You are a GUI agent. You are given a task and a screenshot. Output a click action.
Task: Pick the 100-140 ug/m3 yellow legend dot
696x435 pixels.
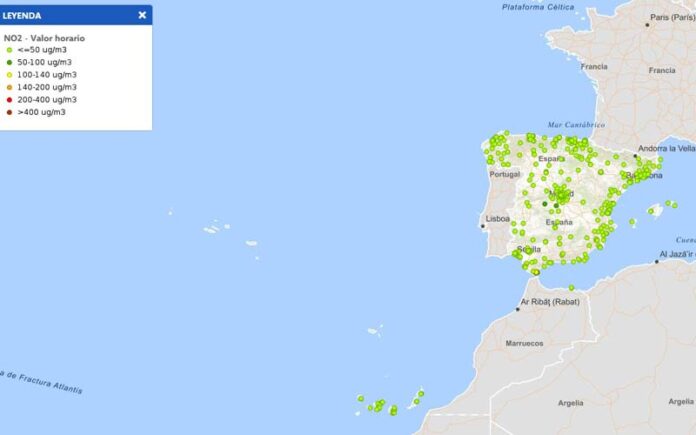pyautogui.click(x=9, y=75)
